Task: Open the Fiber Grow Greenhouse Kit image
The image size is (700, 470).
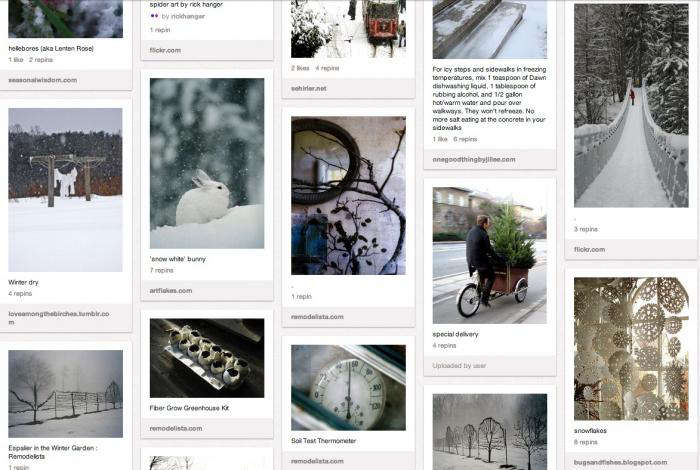Action: (x=207, y=358)
